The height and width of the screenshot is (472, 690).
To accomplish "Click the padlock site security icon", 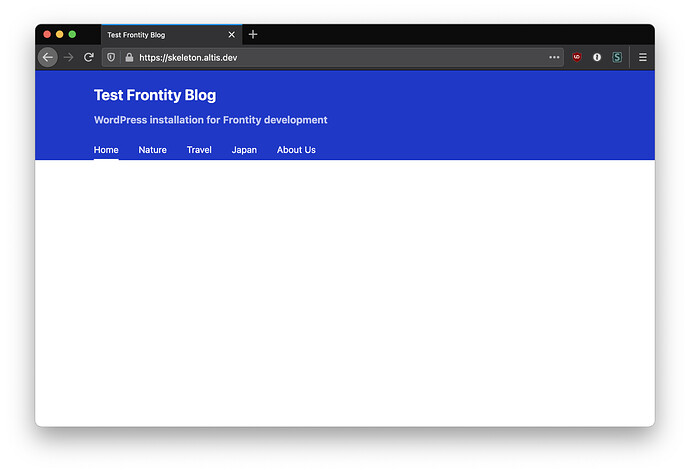I will 129,57.
